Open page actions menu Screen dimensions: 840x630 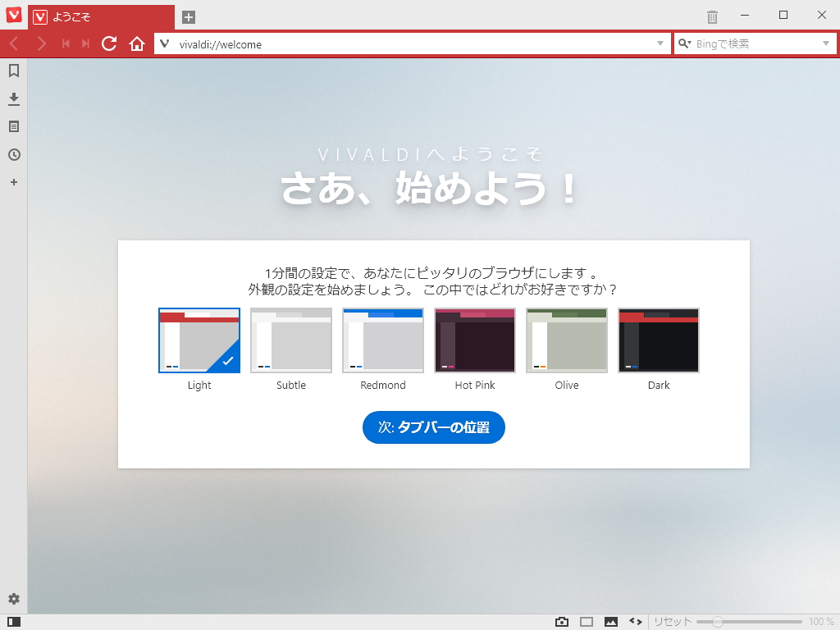[636, 621]
